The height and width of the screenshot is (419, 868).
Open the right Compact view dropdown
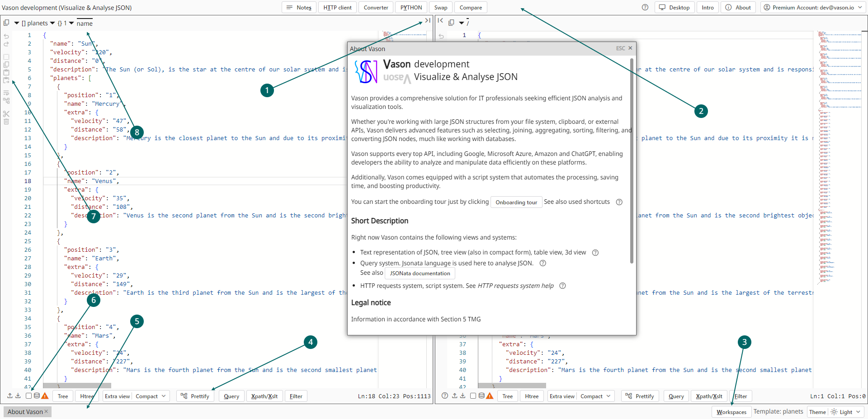click(596, 396)
